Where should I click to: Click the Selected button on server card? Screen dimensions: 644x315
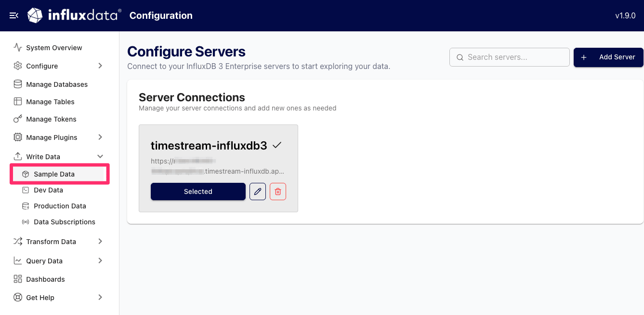tap(198, 192)
